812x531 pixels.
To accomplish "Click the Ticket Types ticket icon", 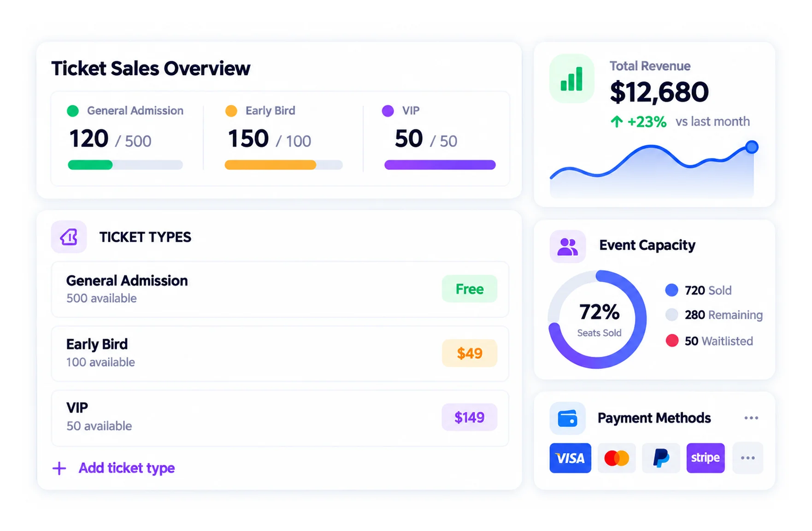I will point(69,237).
